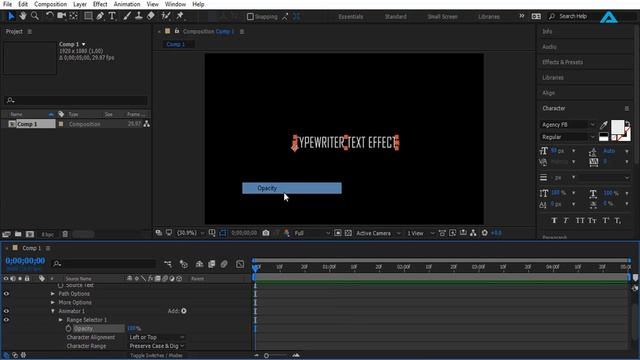The image size is (640, 360).
Task: Open the viewer magnification dropdown
Action: click(x=190, y=233)
